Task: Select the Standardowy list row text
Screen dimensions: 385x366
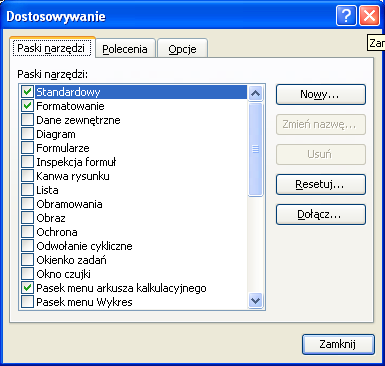Action: (68, 92)
